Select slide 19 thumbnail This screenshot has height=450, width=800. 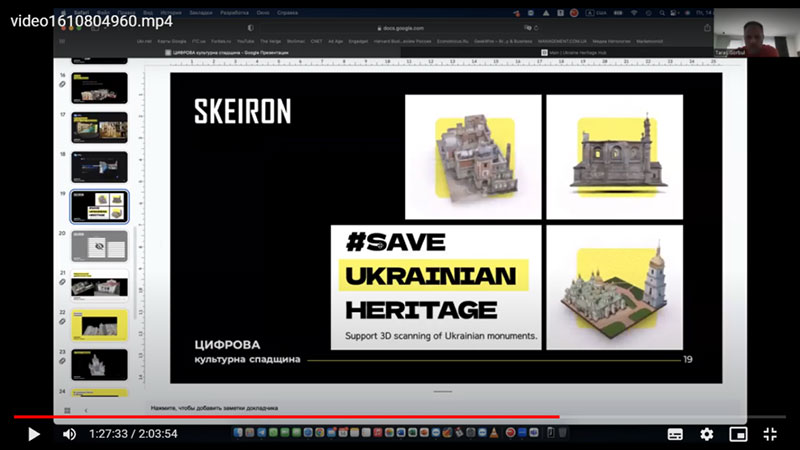pos(99,206)
